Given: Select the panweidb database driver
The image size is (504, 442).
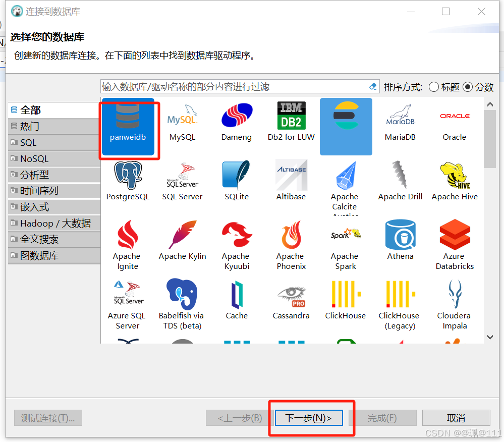Looking at the screenshot, I should coord(128,127).
